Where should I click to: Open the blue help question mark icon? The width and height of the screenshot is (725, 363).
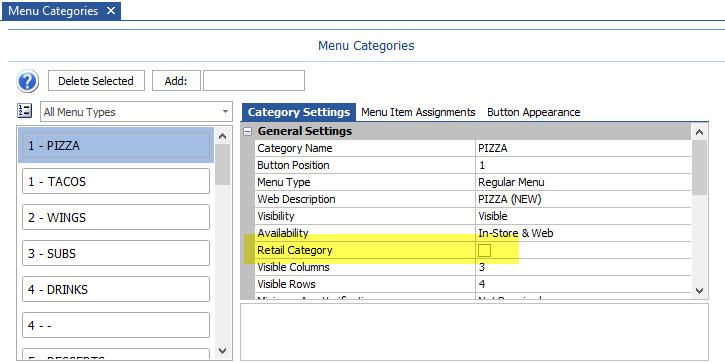coord(27,81)
